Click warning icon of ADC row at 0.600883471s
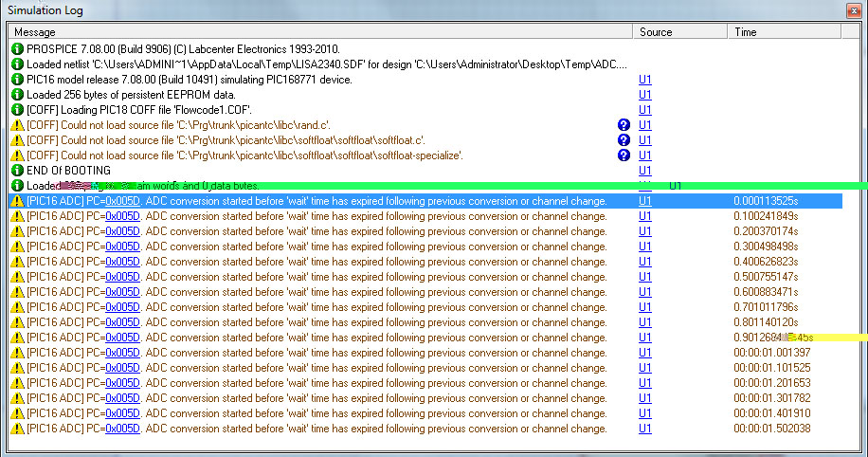This screenshot has width=868, height=457. click(17, 292)
